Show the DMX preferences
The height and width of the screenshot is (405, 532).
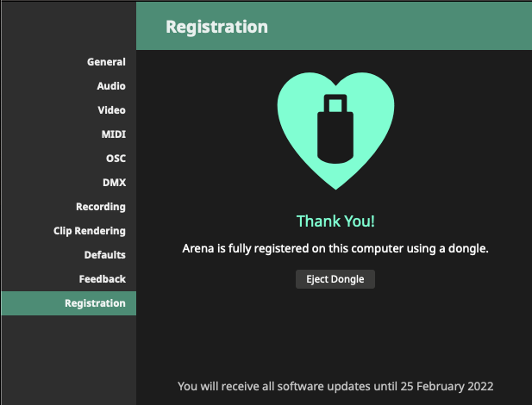[114, 183]
